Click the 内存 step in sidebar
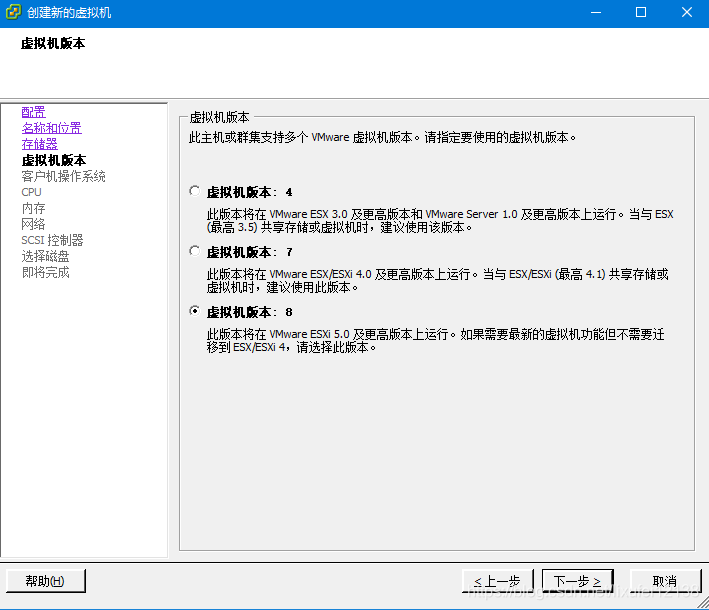 33,208
